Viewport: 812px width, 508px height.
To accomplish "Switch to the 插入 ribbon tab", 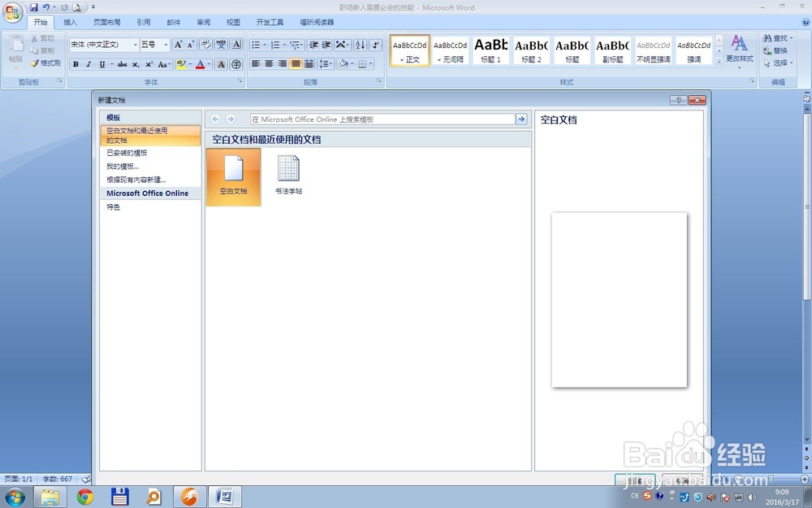I will tap(70, 22).
